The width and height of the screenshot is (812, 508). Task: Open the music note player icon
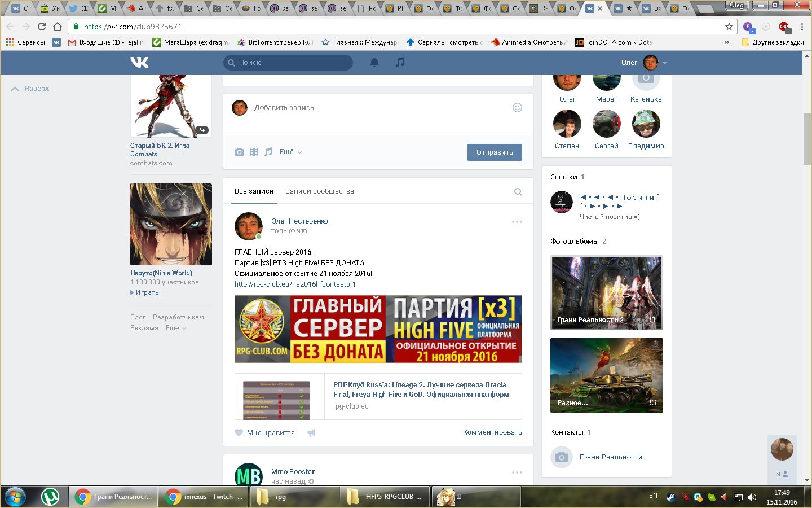(x=400, y=62)
